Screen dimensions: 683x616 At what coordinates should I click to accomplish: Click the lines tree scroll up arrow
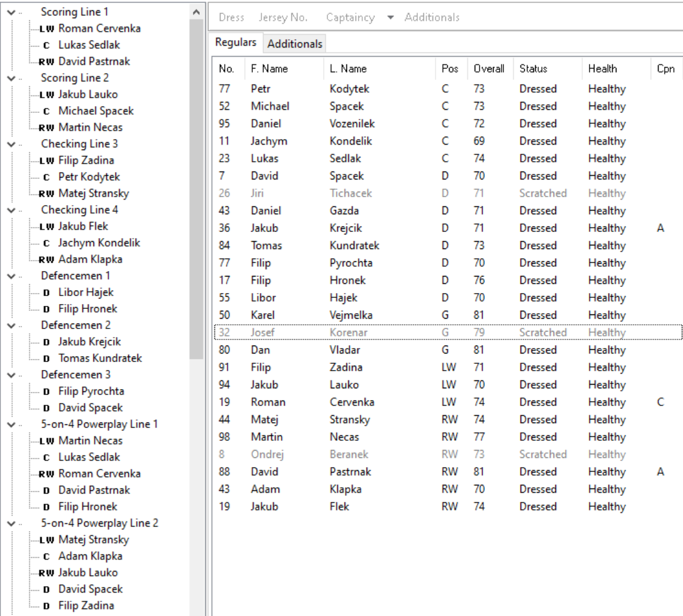pos(197,12)
